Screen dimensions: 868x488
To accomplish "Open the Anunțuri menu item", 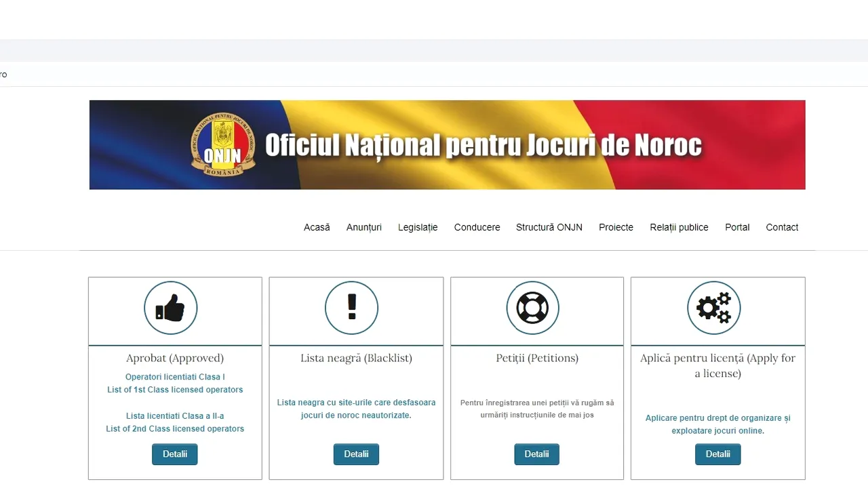I will click(364, 227).
